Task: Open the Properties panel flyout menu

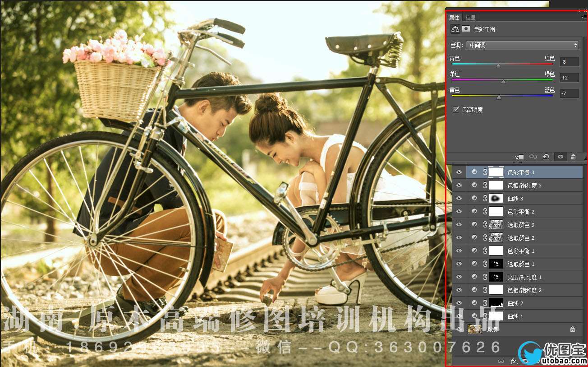Action: [584, 18]
